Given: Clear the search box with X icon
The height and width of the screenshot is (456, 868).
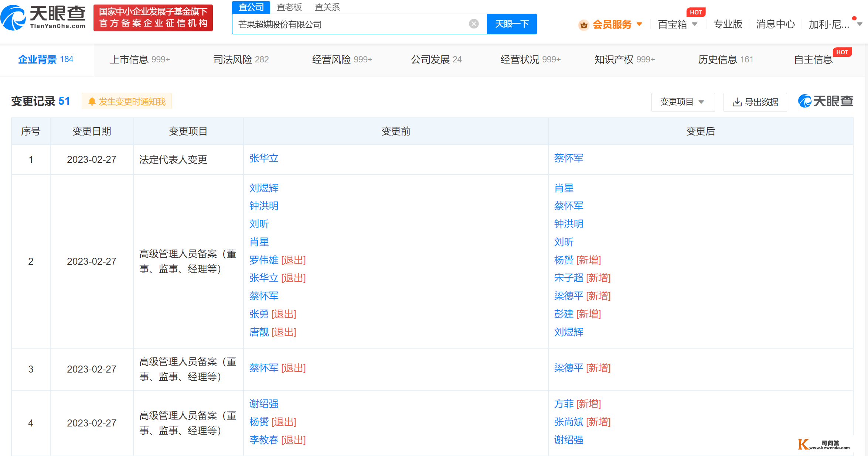Looking at the screenshot, I should click(474, 24).
